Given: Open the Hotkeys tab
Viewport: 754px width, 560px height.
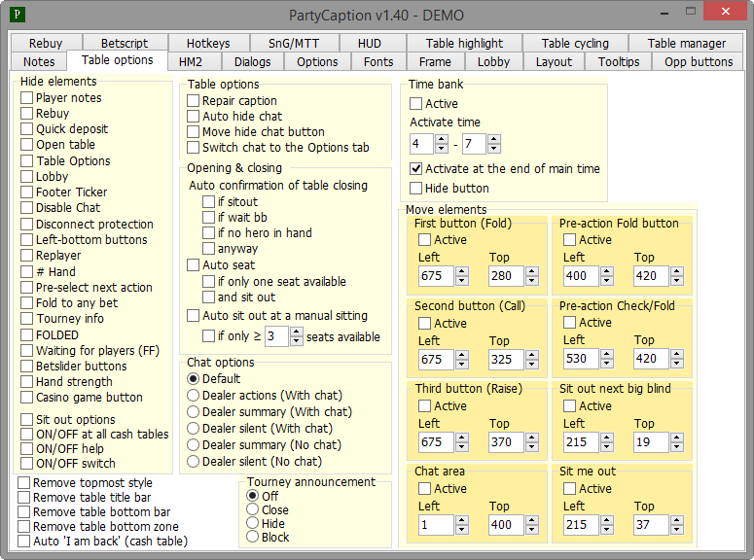Looking at the screenshot, I should point(208,43).
